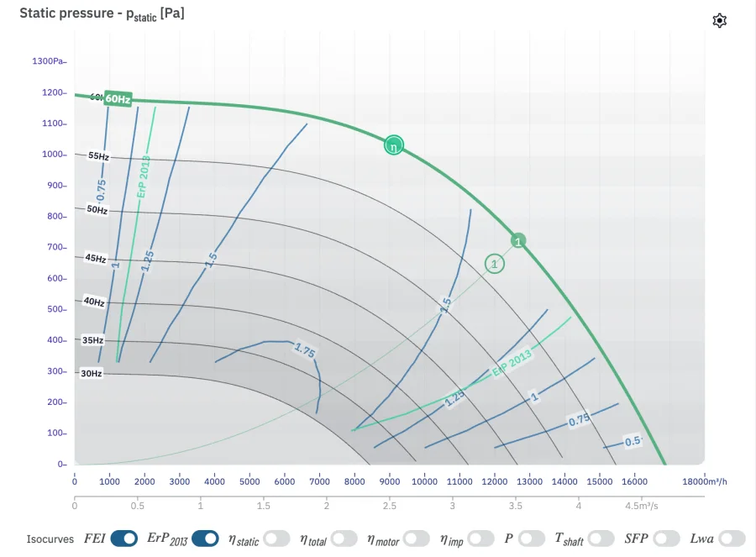Click the left-side 1 FEI contour label
Image resolution: width=756 pixels, height=557 pixels.
(115, 265)
